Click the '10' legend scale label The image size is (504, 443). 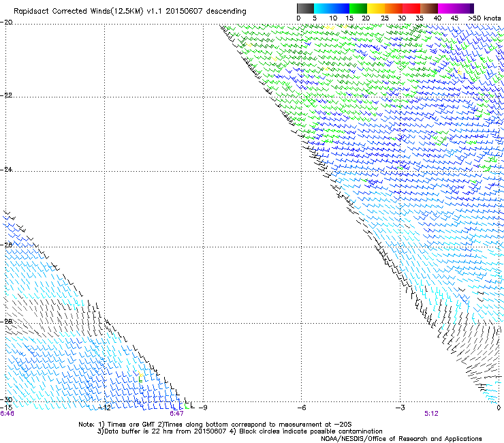coord(333,18)
